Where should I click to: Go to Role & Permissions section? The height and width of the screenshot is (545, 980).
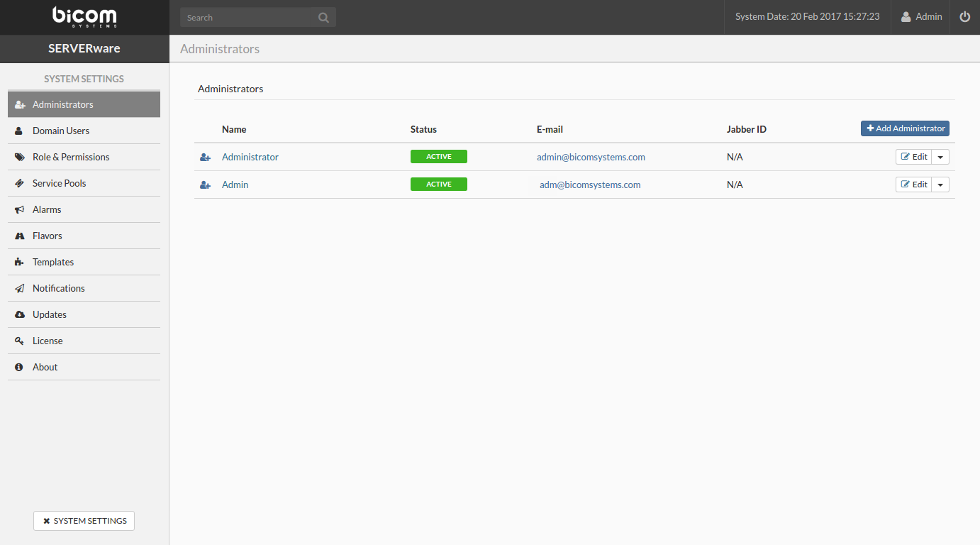click(x=71, y=158)
